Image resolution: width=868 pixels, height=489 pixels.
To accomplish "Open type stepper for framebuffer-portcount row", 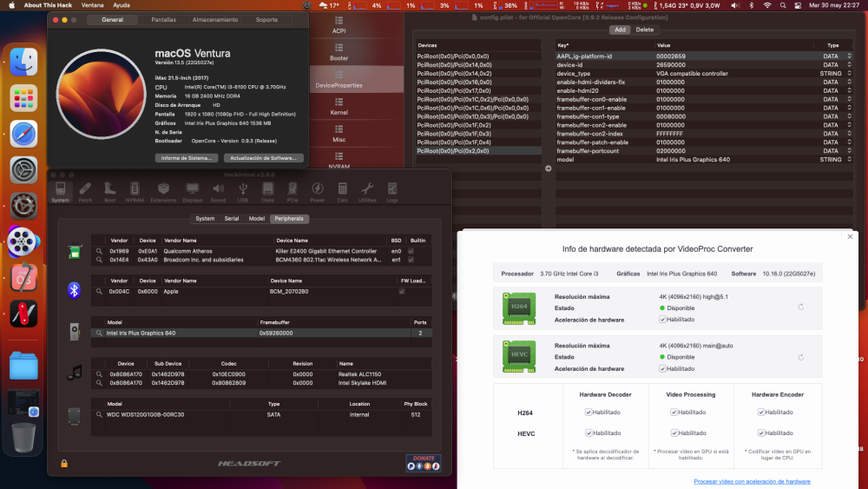I will [x=849, y=150].
